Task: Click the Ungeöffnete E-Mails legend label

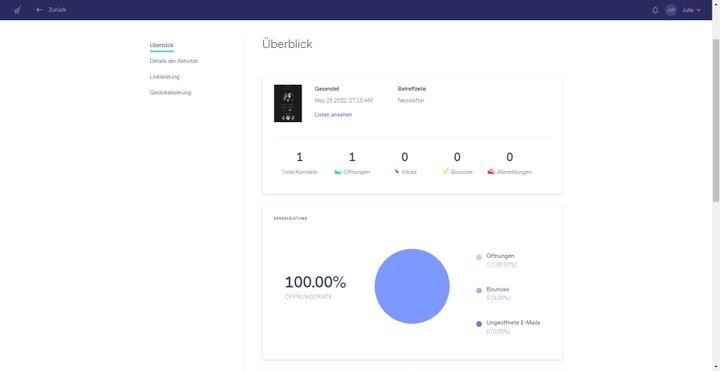Action: click(x=513, y=323)
